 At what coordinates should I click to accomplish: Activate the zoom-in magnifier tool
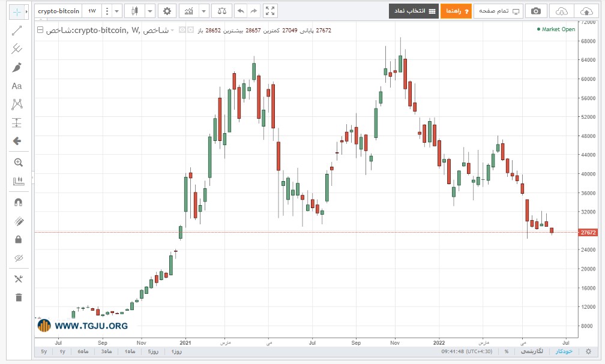point(18,163)
